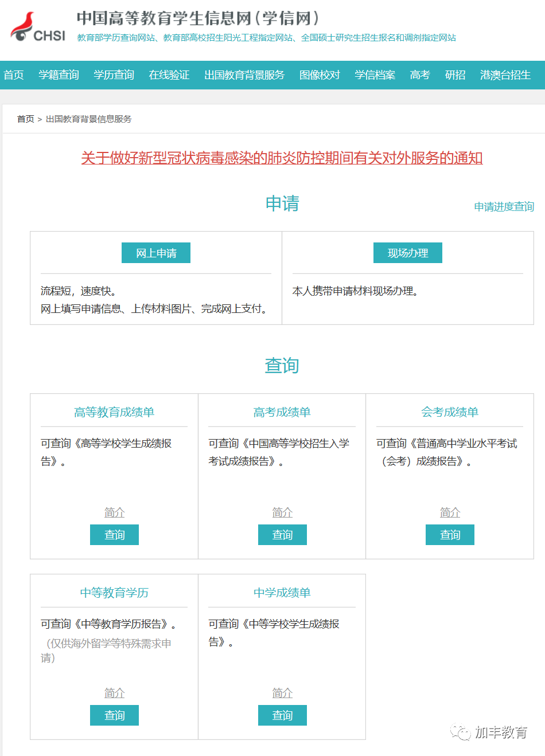The image size is (545, 756).
Task: Open the 学籍查询 navigation menu item
Action: (x=60, y=75)
